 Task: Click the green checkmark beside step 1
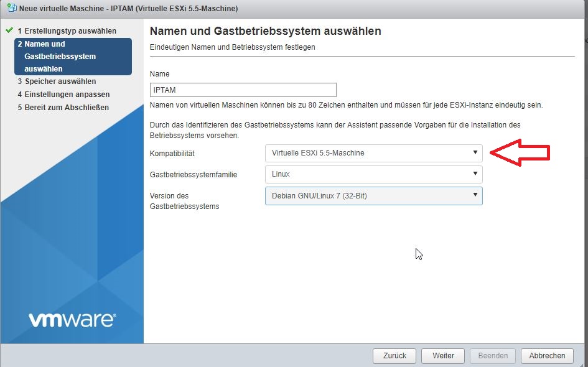(x=9, y=30)
